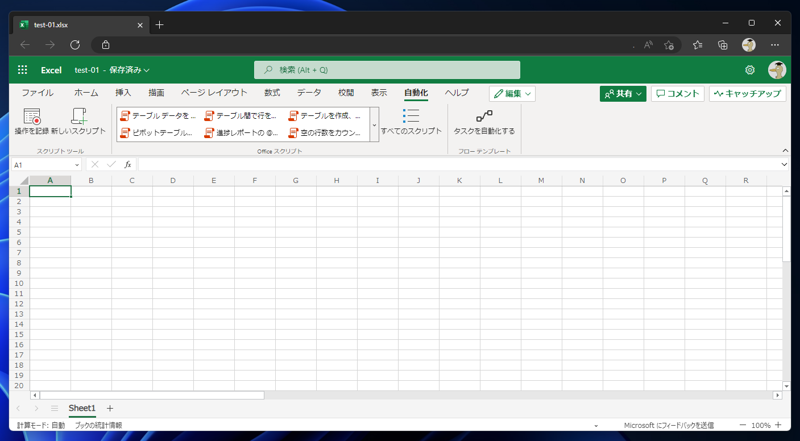Image resolution: width=800 pixels, height=441 pixels.
Task: Run the ピボットテーブル... script
Action: [x=158, y=133]
